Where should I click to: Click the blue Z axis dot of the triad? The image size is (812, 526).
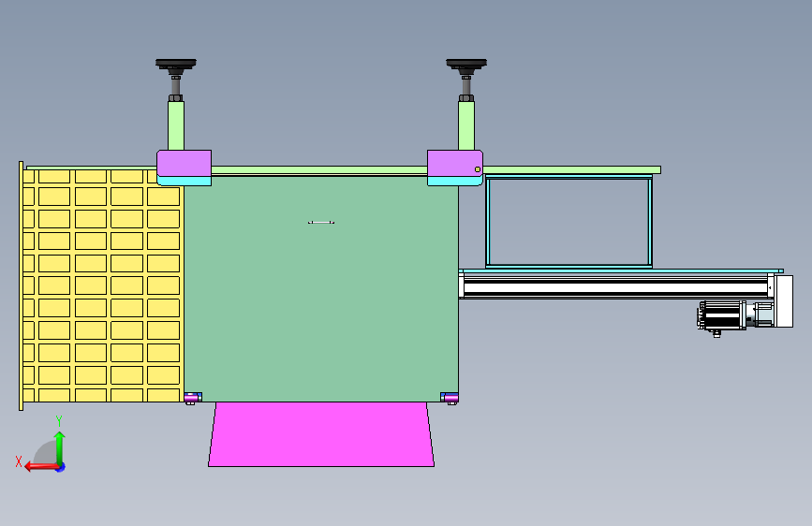pyautogui.click(x=61, y=467)
